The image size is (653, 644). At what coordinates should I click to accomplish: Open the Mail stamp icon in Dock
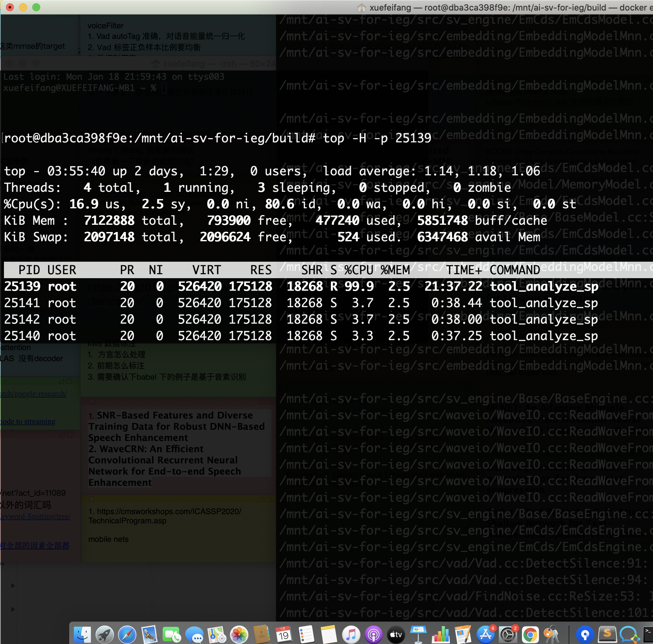coord(149,634)
